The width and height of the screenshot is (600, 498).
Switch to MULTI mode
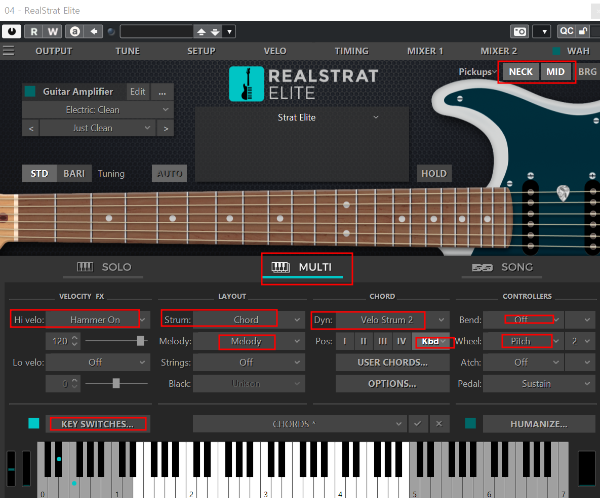(x=302, y=267)
